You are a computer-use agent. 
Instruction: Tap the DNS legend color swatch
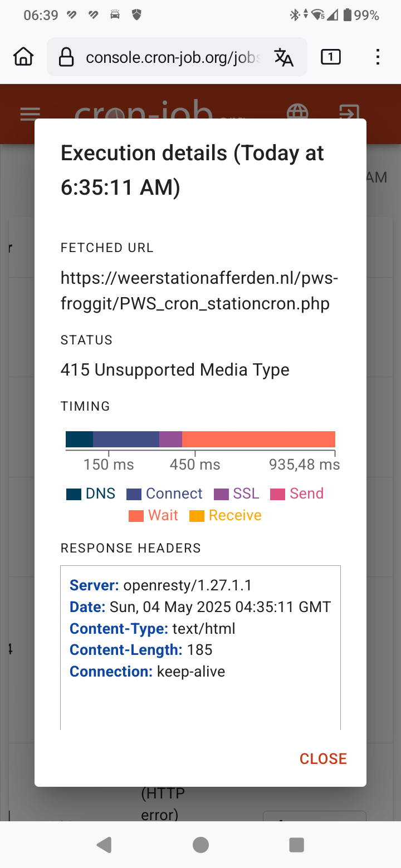74,494
